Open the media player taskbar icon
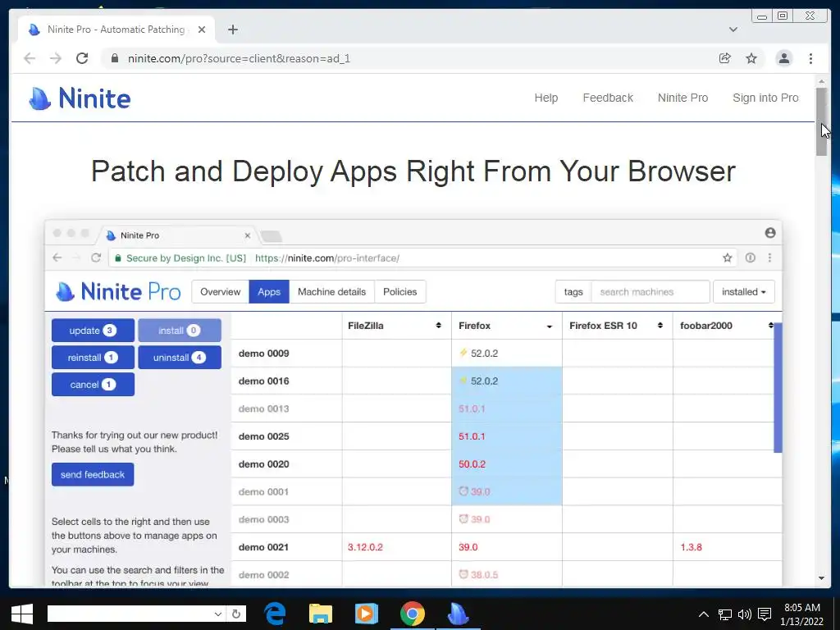This screenshot has height=630, width=840. [x=367, y=614]
